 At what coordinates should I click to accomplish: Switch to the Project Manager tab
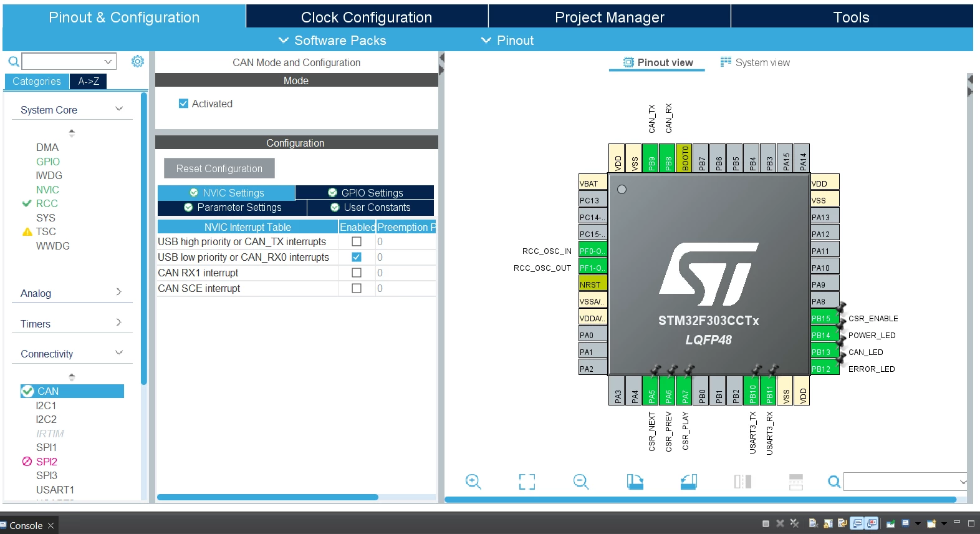point(610,17)
